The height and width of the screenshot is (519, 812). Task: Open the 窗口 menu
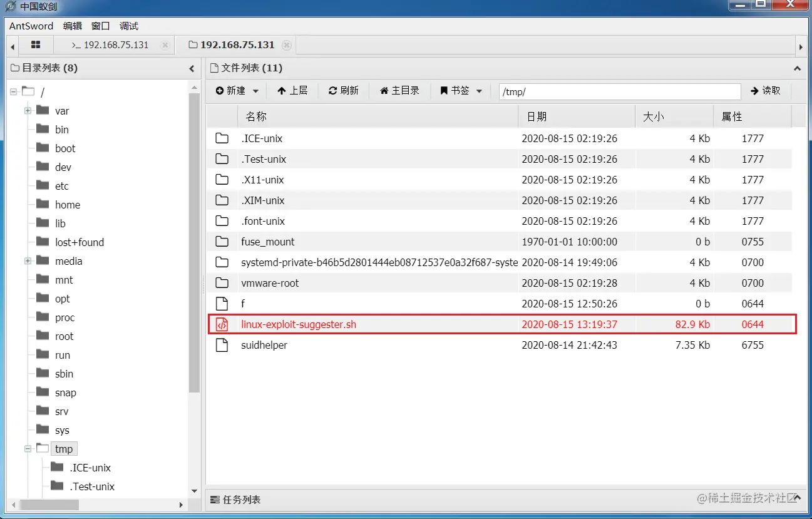point(100,26)
